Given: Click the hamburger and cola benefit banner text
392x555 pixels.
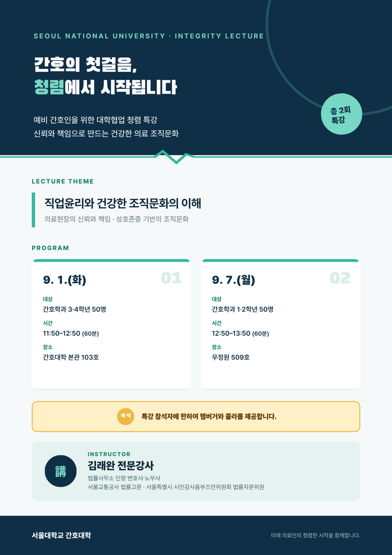Looking at the screenshot, I should 209,416.
